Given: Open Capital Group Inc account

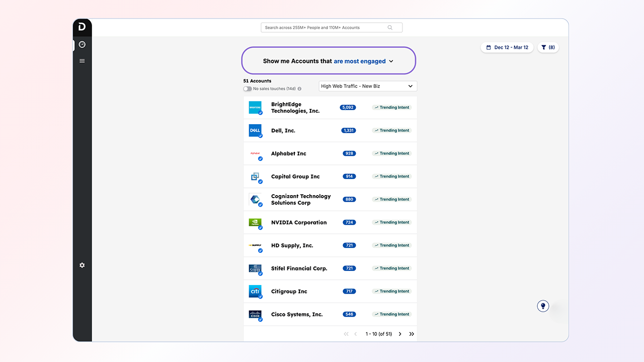Looking at the screenshot, I should coord(295,176).
